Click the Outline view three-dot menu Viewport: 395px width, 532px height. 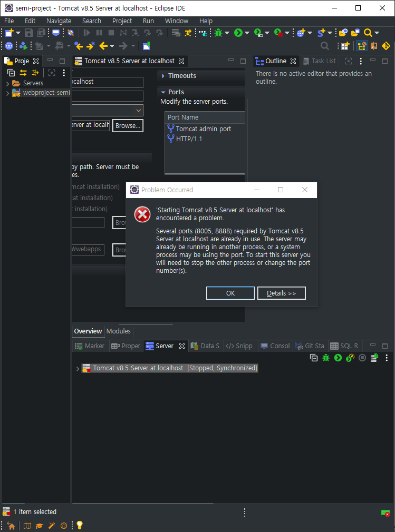(361, 61)
